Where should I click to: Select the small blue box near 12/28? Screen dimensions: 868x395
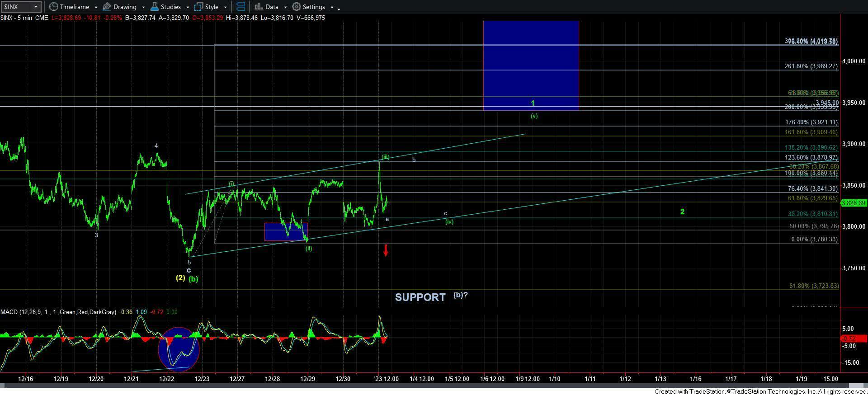286,231
